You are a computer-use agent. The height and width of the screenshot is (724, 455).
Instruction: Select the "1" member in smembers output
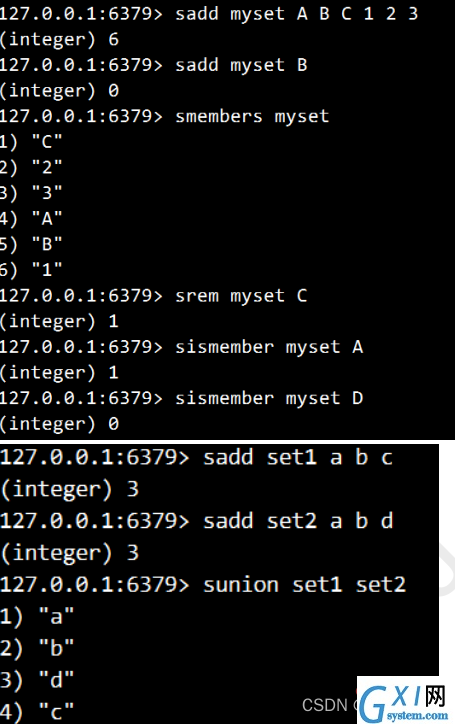[x=31, y=270]
